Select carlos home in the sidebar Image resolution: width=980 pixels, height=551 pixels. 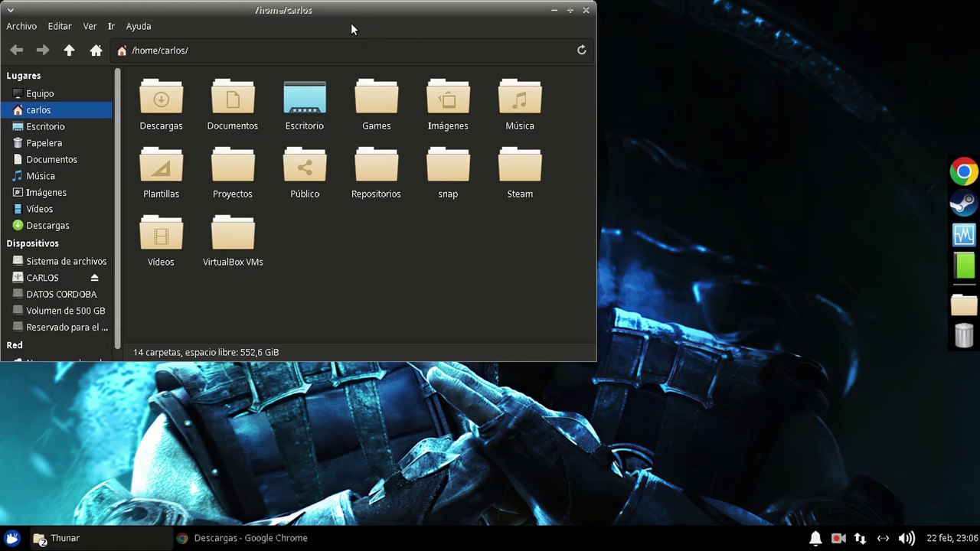(56, 110)
